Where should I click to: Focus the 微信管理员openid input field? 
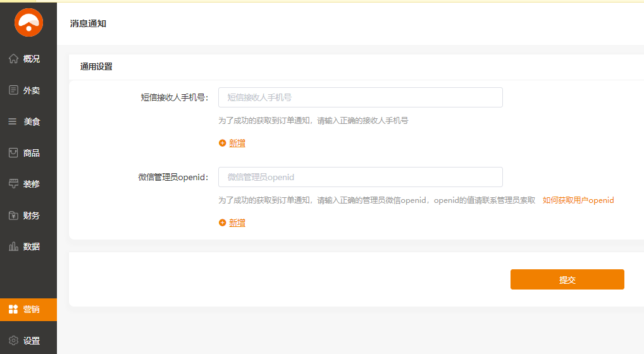pos(360,177)
